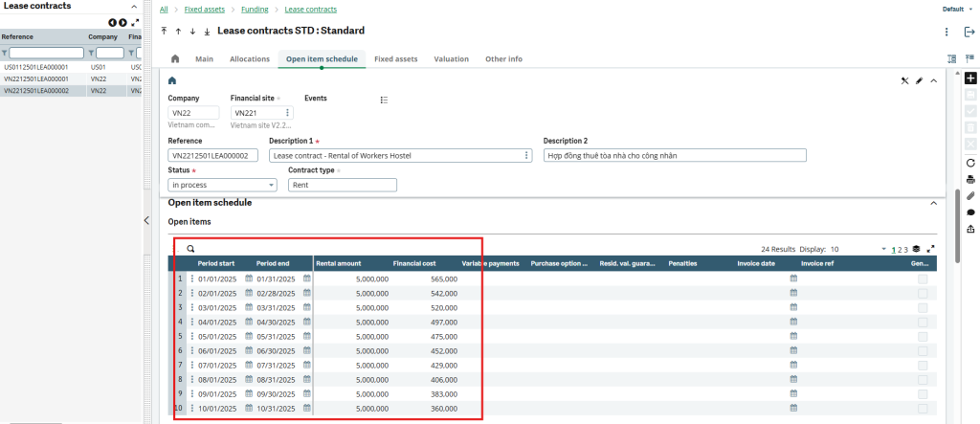Go to first record arrow icon
Viewport: 980px width, 424px height.
click(165, 31)
